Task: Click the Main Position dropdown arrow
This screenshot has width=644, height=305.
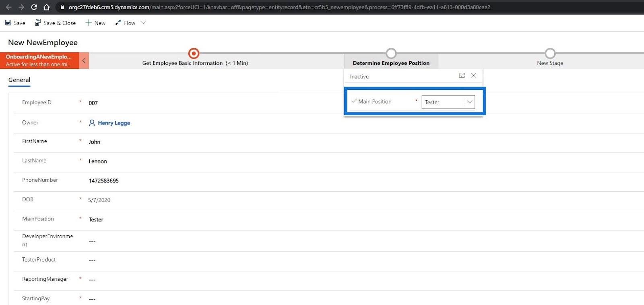Action: click(470, 102)
